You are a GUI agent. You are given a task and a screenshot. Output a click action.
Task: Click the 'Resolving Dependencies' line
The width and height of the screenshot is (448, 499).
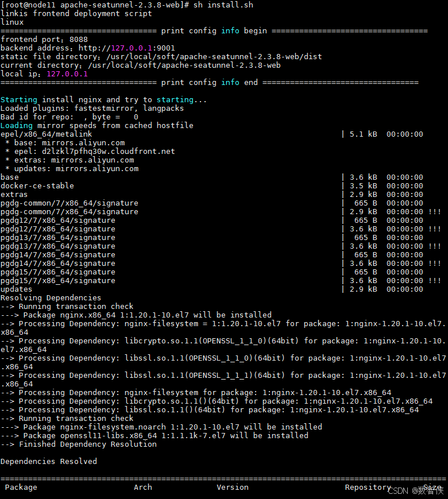click(51, 297)
